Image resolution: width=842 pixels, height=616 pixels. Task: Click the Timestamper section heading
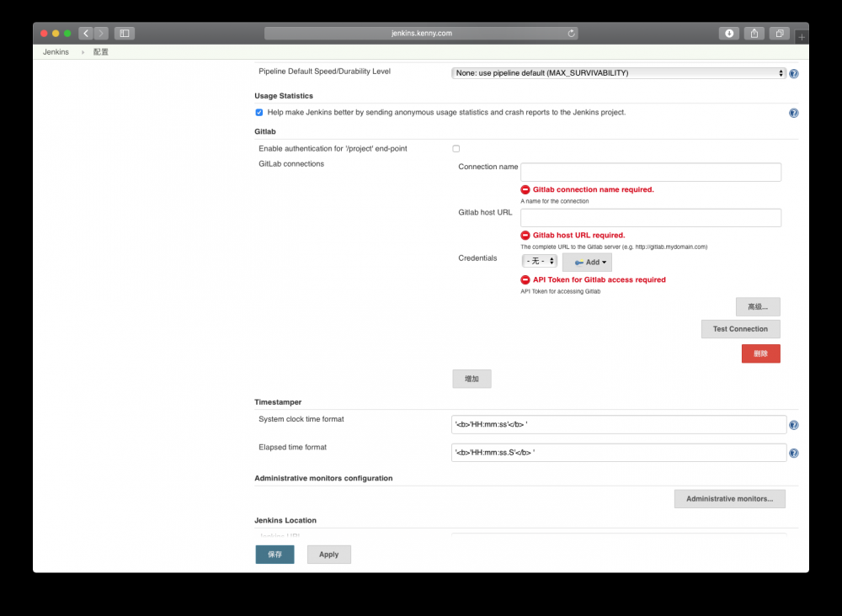pyautogui.click(x=278, y=402)
